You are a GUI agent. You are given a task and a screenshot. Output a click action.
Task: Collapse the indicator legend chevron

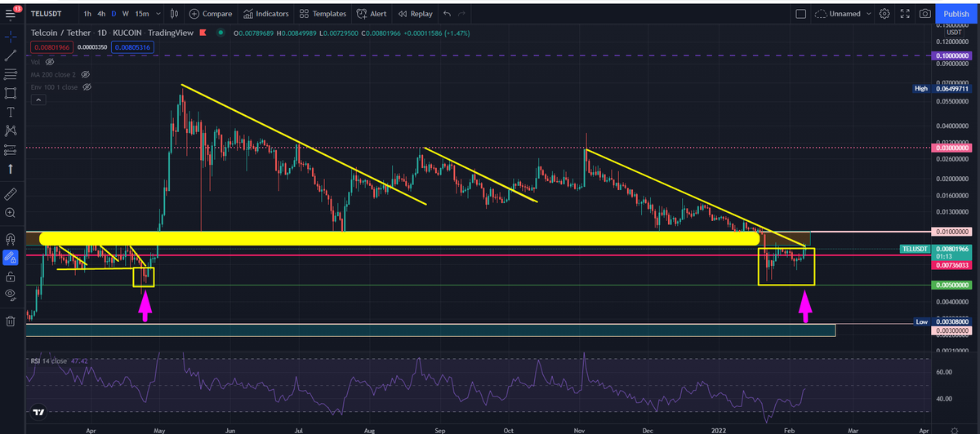pos(37,100)
